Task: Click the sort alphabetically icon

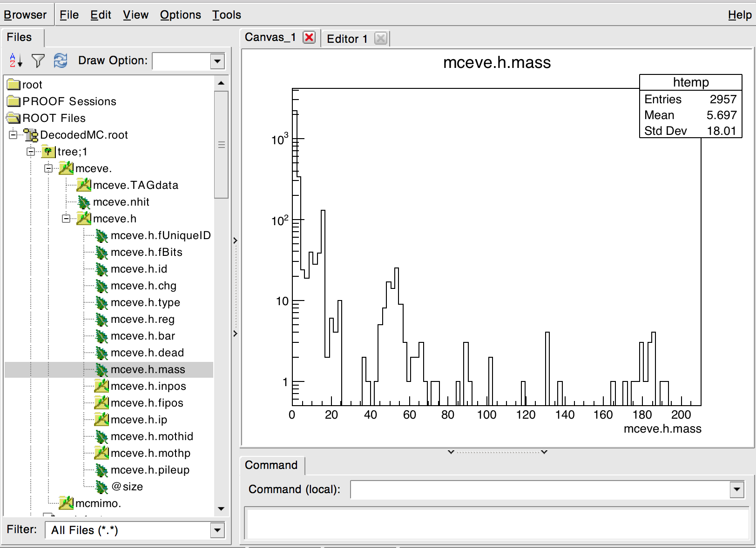Action: (15, 60)
